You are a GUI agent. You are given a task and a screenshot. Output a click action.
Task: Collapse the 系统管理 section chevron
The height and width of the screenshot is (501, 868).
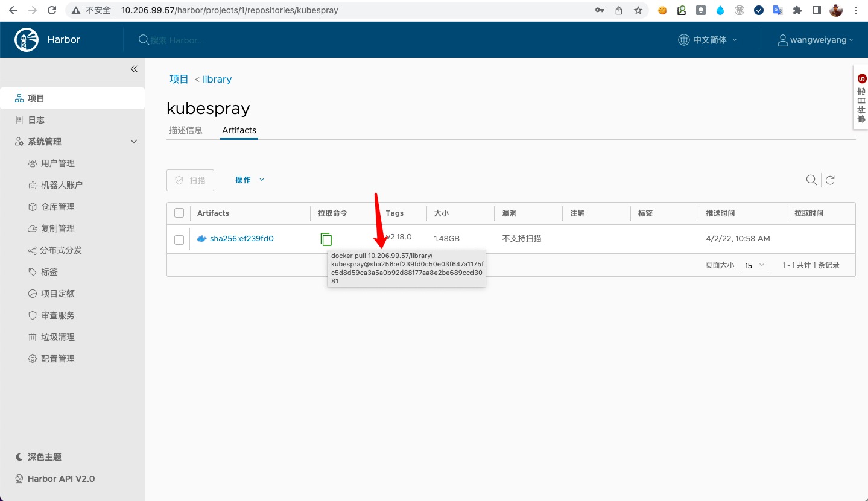134,142
